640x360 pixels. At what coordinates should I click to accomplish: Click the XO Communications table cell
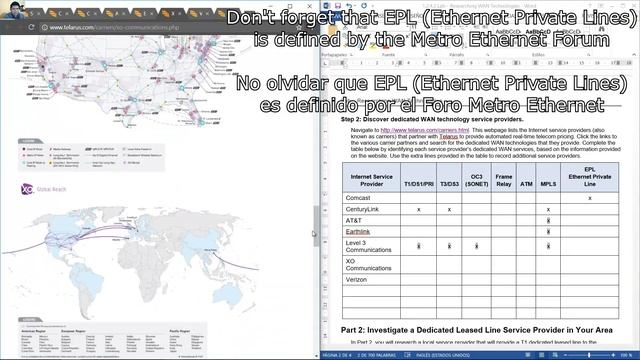(x=371, y=265)
